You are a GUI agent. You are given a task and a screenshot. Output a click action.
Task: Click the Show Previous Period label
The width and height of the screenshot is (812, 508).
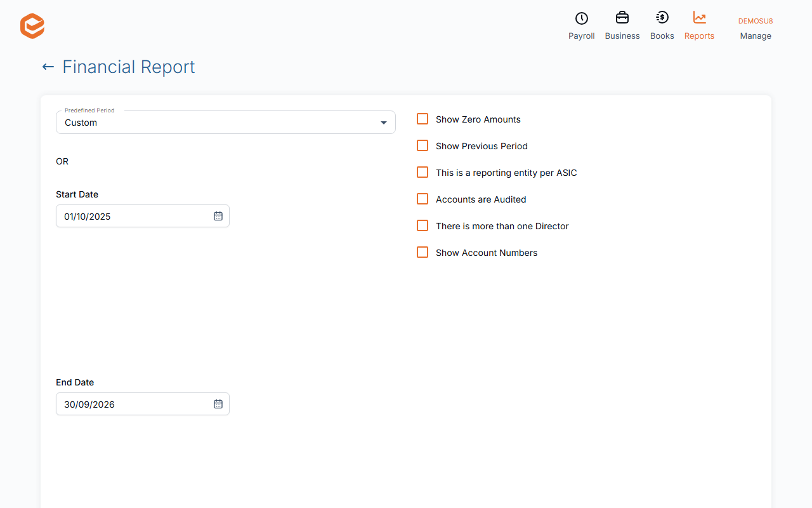(481, 146)
